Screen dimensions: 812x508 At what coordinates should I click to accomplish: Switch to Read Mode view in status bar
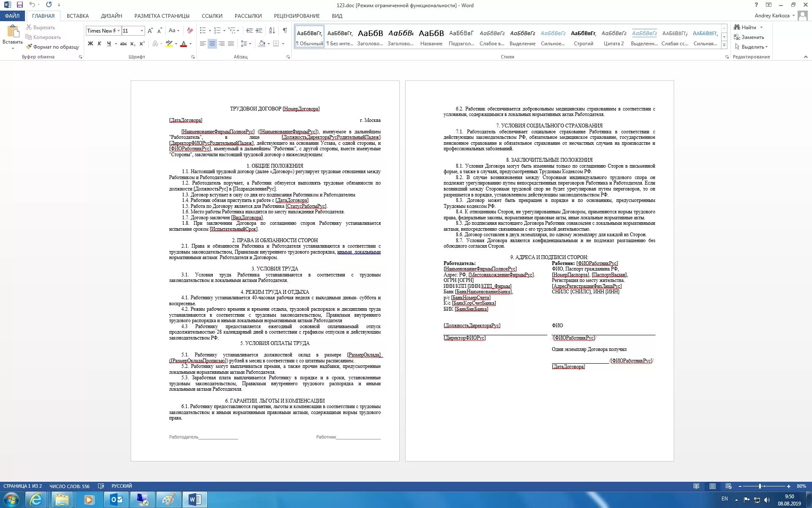click(x=696, y=486)
